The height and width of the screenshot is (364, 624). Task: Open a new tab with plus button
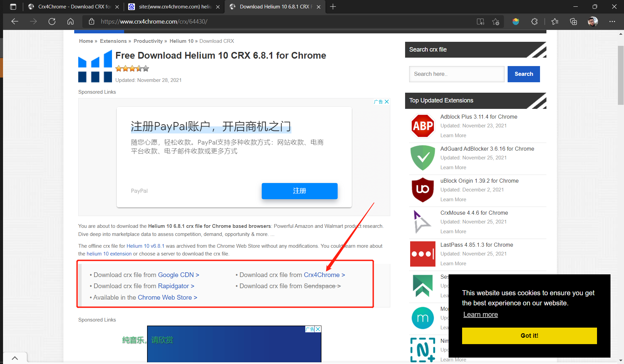pyautogui.click(x=333, y=7)
